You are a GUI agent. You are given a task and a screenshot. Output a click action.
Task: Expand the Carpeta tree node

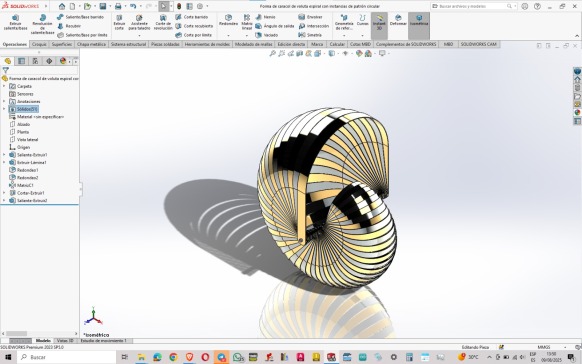(4, 86)
